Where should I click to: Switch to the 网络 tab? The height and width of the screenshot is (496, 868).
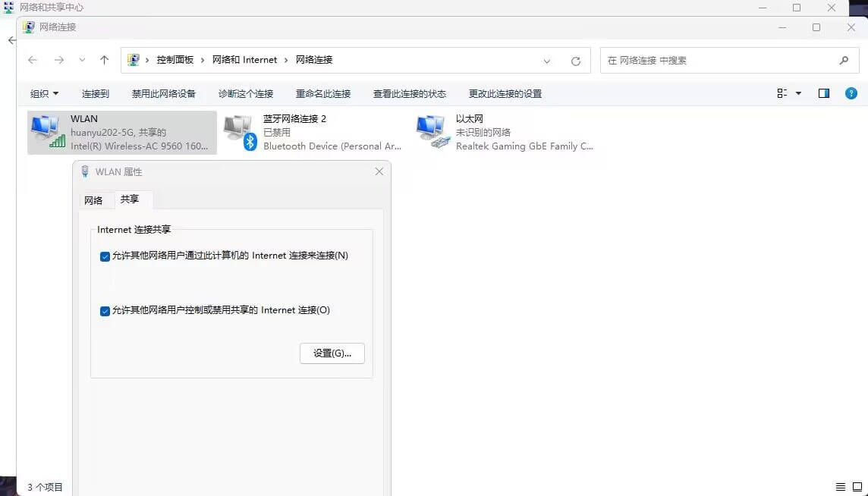click(93, 200)
